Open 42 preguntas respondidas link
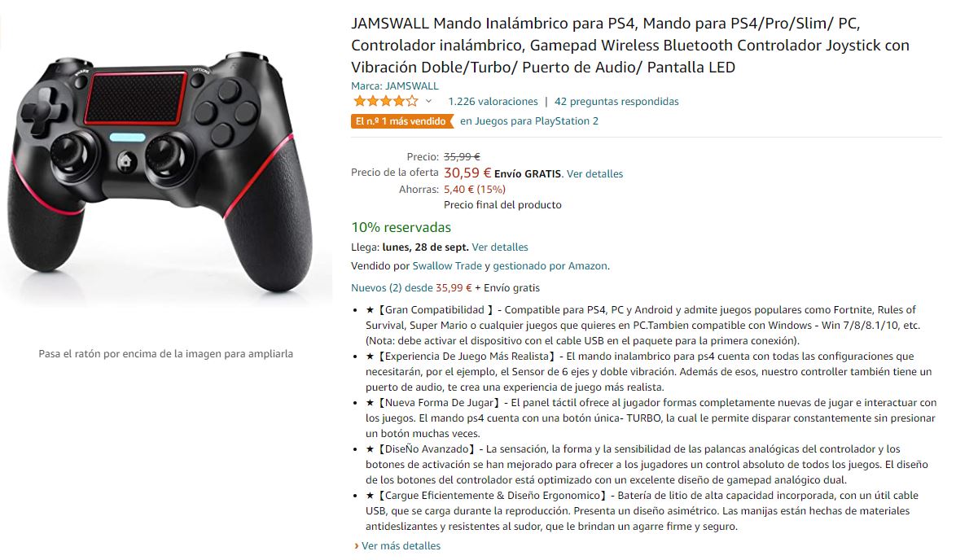Image resolution: width=956 pixels, height=560 pixels. pos(616,101)
